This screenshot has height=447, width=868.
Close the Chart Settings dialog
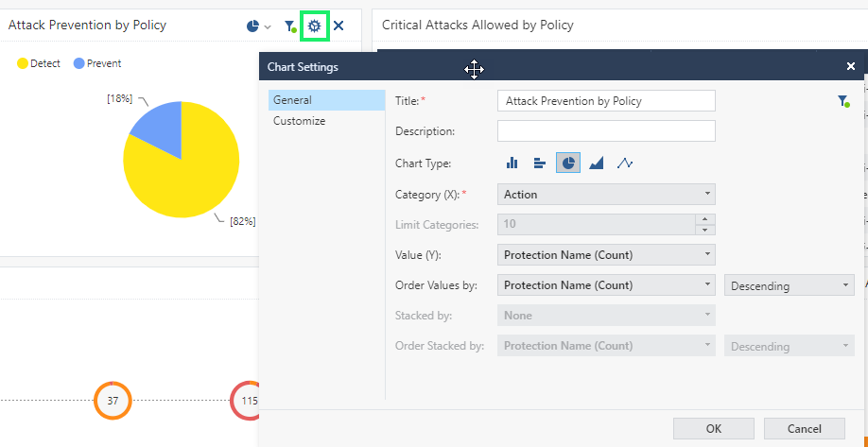coord(851,66)
